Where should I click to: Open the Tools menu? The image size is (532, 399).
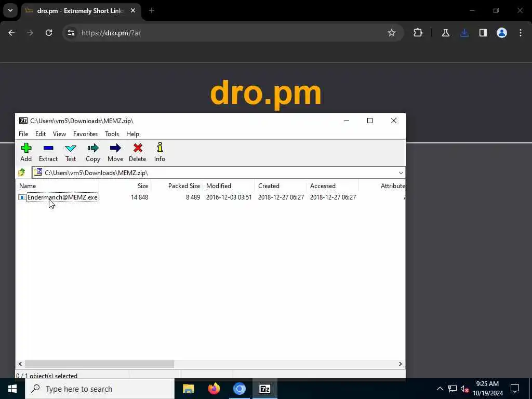tap(112, 134)
